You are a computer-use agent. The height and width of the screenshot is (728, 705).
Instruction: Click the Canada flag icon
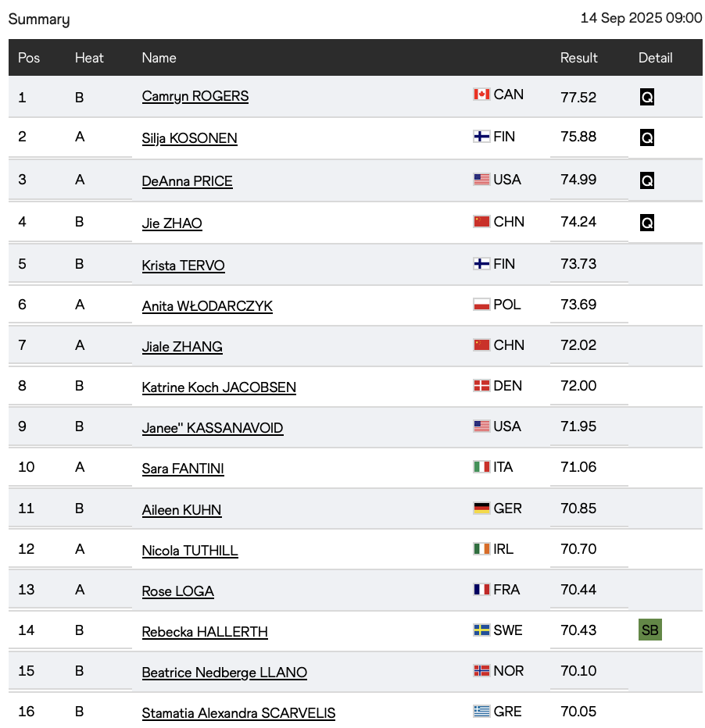[x=481, y=95]
